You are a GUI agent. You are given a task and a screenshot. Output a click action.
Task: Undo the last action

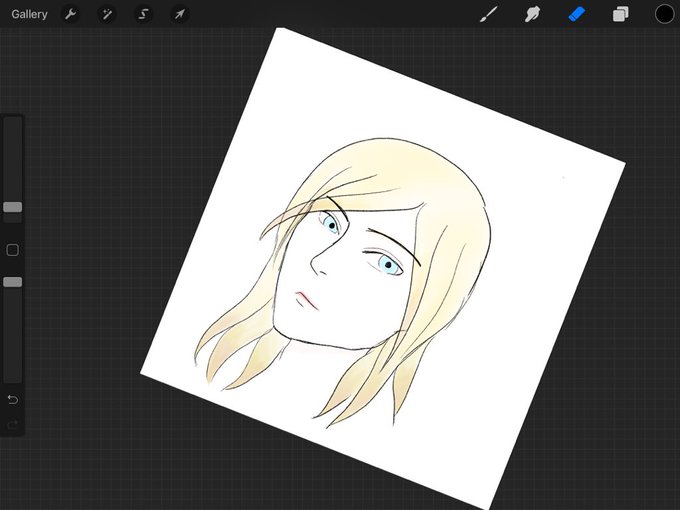click(13, 399)
